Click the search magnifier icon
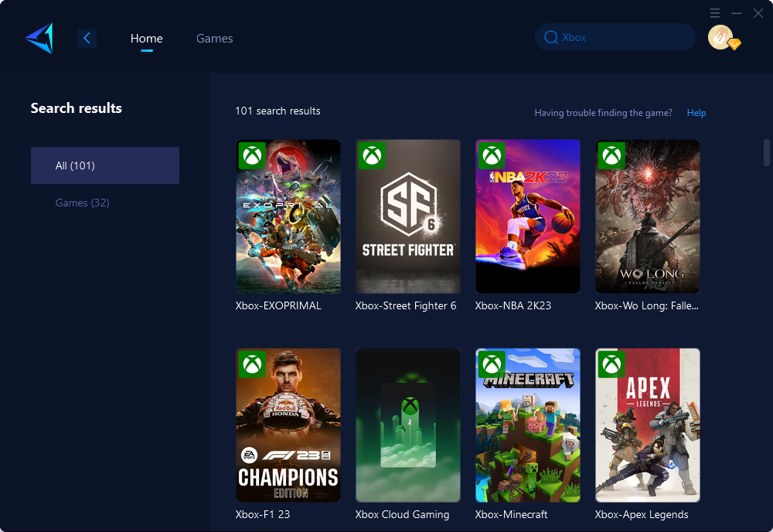773x532 pixels. coord(550,37)
